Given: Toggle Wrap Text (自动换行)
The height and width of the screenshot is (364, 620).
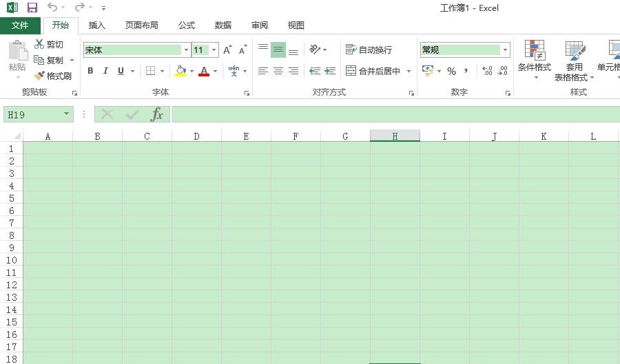Looking at the screenshot, I should (369, 50).
